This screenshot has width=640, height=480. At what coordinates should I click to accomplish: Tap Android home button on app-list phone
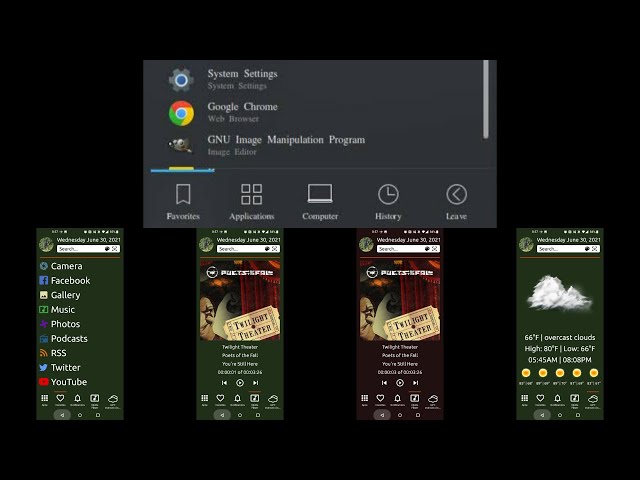[x=80, y=415]
